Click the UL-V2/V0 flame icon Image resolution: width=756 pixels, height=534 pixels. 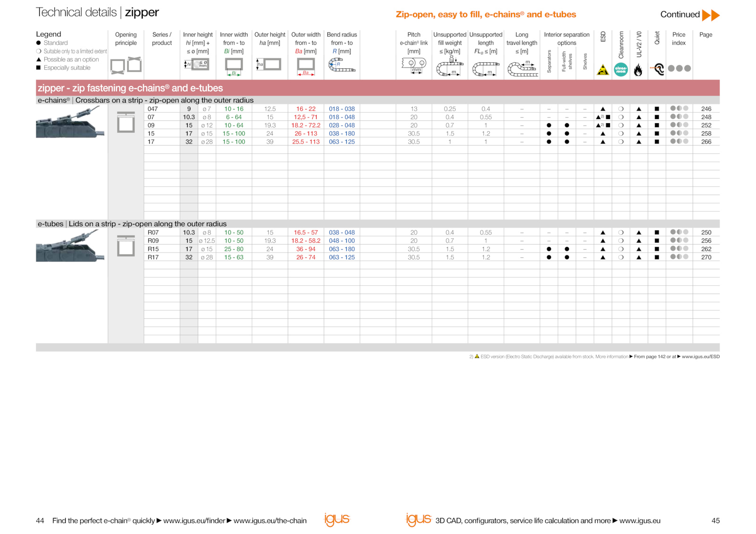[638, 70]
